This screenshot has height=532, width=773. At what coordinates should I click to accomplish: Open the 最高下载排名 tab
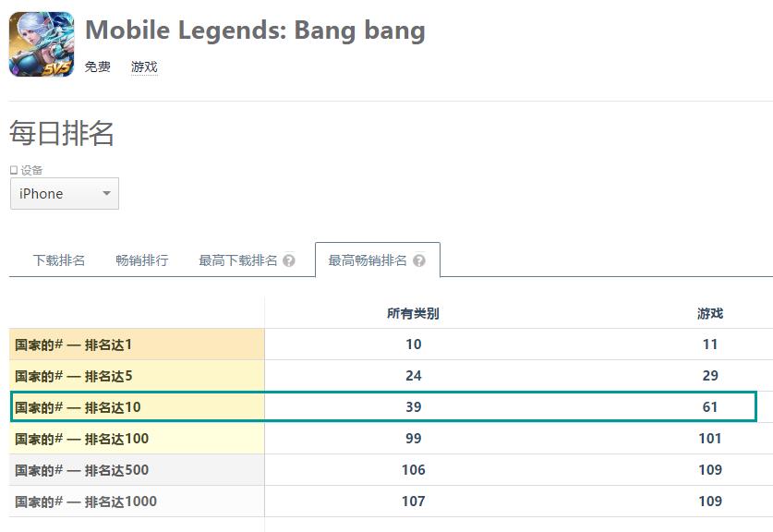[x=237, y=260]
